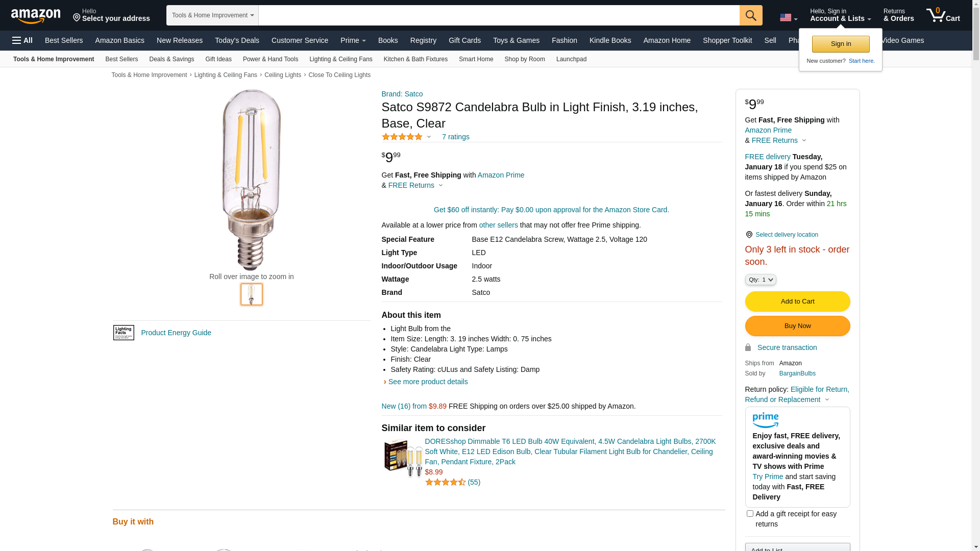Click the Select delivery location pin icon

click(x=749, y=235)
